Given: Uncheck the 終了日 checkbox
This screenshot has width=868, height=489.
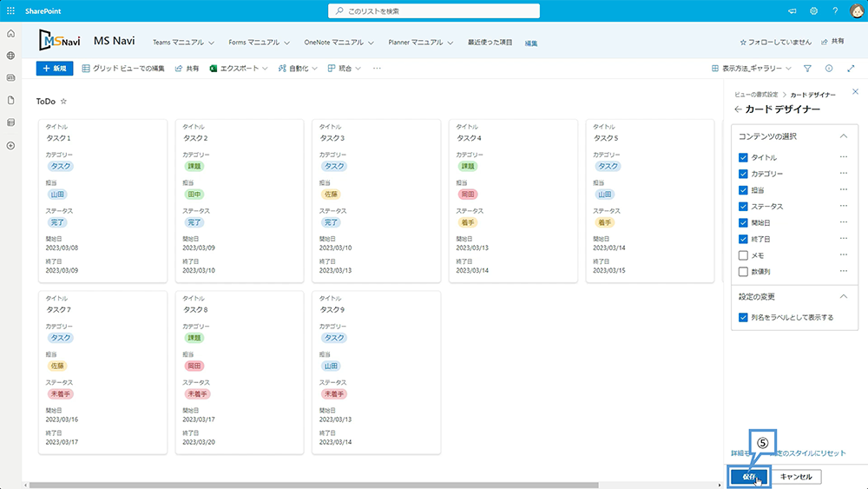Looking at the screenshot, I should [743, 239].
